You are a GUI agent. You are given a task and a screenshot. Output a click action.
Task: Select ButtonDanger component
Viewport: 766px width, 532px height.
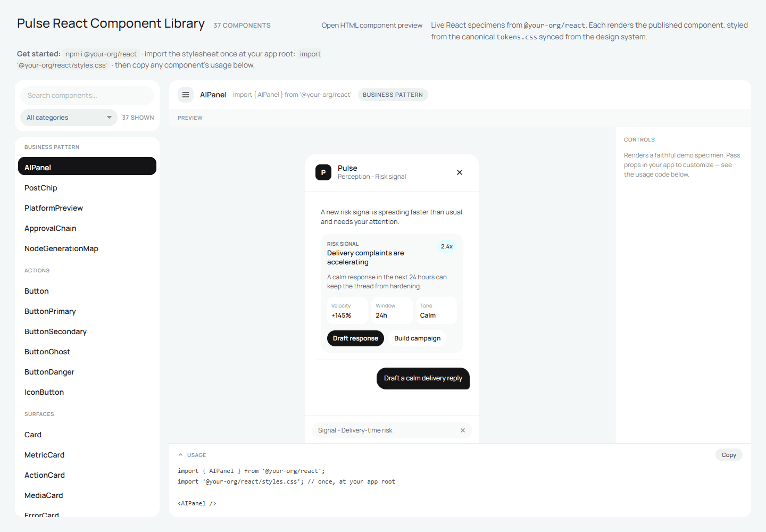click(x=87, y=372)
